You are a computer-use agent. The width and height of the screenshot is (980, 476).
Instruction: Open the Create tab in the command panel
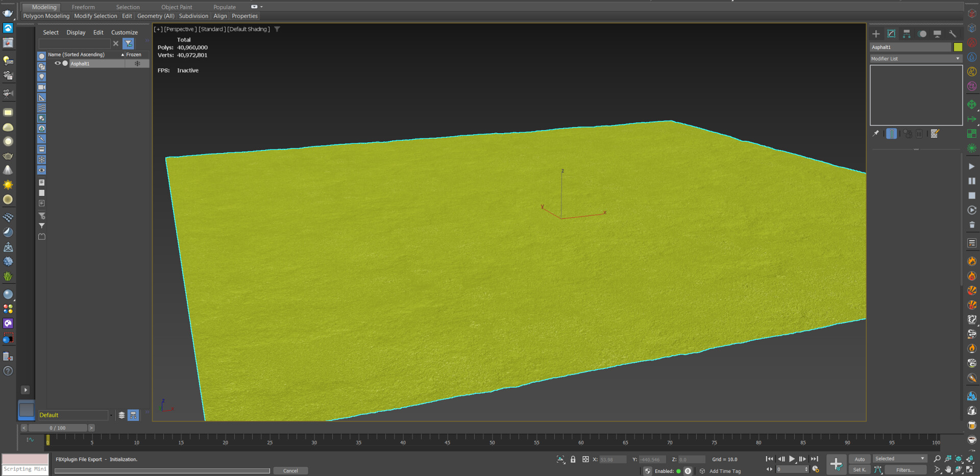(x=876, y=34)
